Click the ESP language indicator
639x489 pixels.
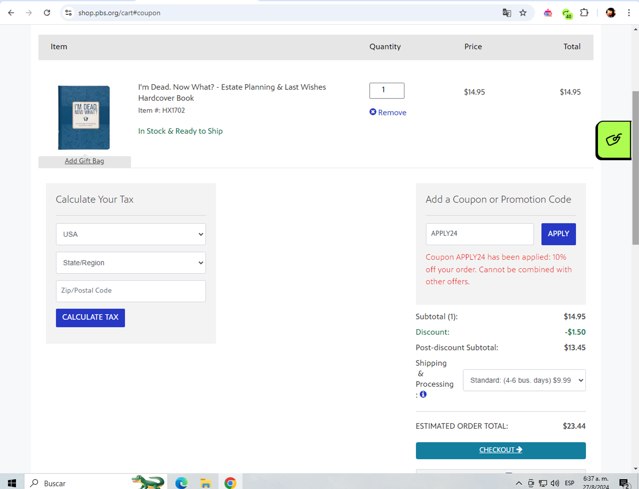click(569, 483)
